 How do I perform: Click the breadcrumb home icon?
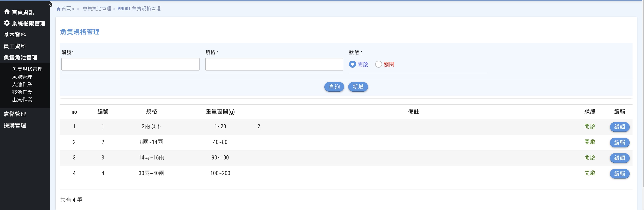(x=59, y=9)
